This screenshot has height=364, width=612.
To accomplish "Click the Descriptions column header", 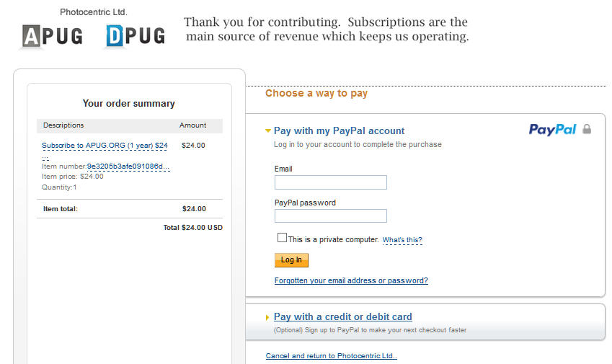I will 63,125.
